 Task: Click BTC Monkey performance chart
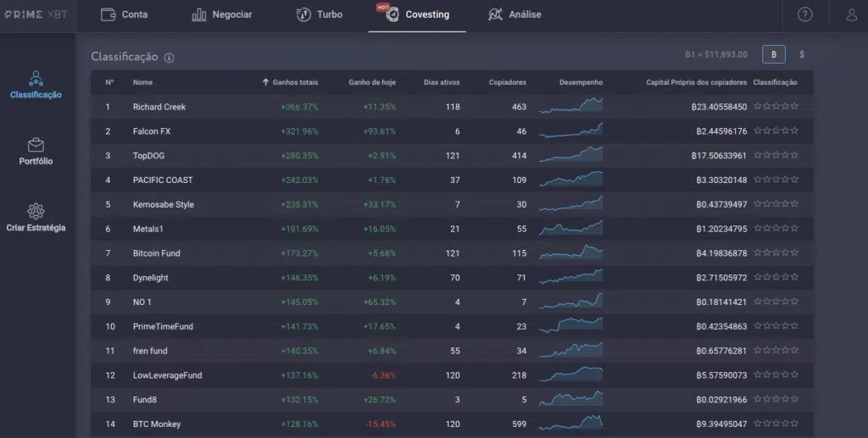click(570, 423)
